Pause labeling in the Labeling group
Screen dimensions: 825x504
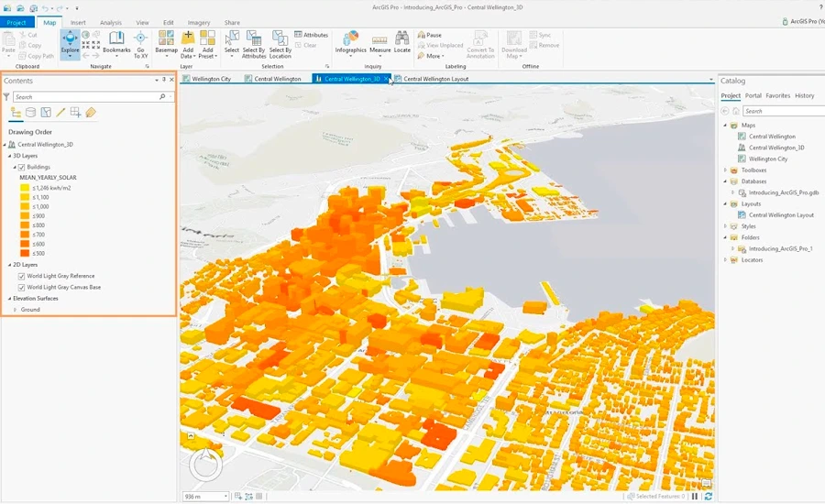430,35
